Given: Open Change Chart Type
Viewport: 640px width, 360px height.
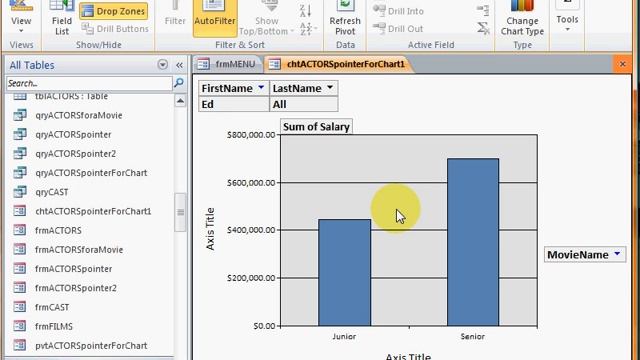Looking at the screenshot, I should pos(522,18).
